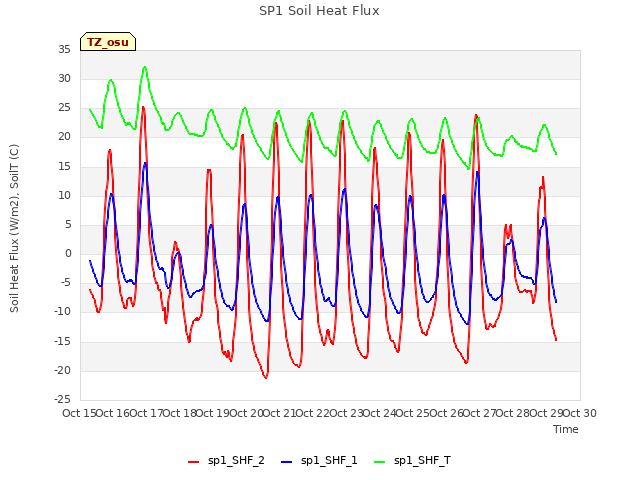Click the -5 y-axis tick value
The width and height of the screenshot is (640, 480).
pos(66,283)
